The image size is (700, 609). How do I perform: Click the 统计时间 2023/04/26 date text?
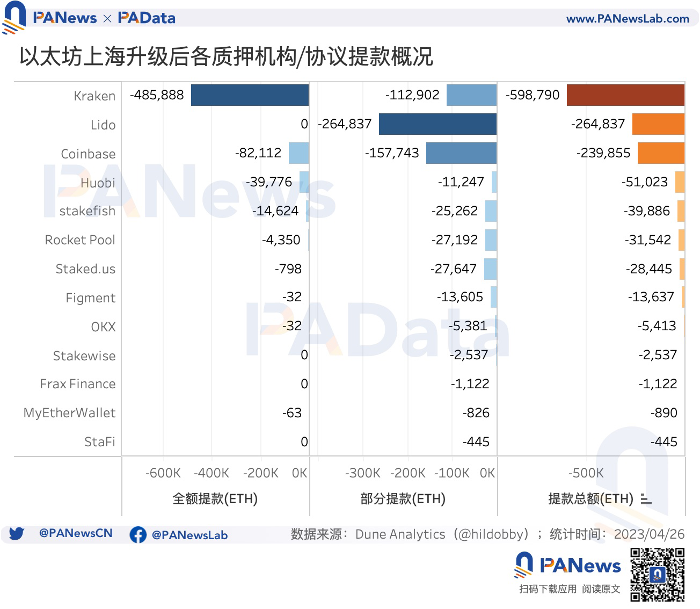tap(617, 534)
